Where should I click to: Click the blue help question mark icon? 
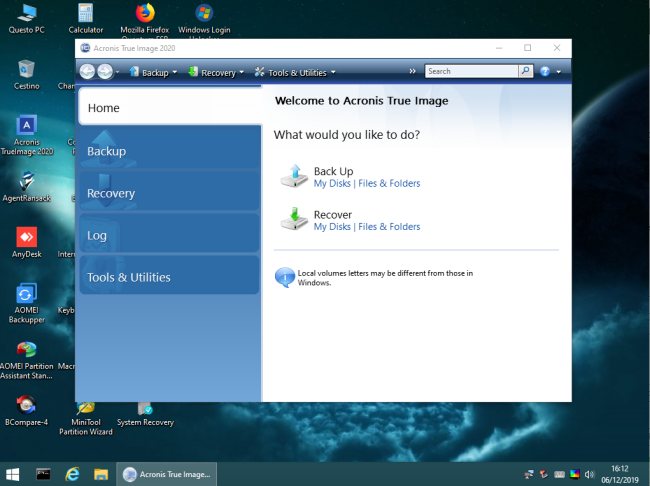545,71
